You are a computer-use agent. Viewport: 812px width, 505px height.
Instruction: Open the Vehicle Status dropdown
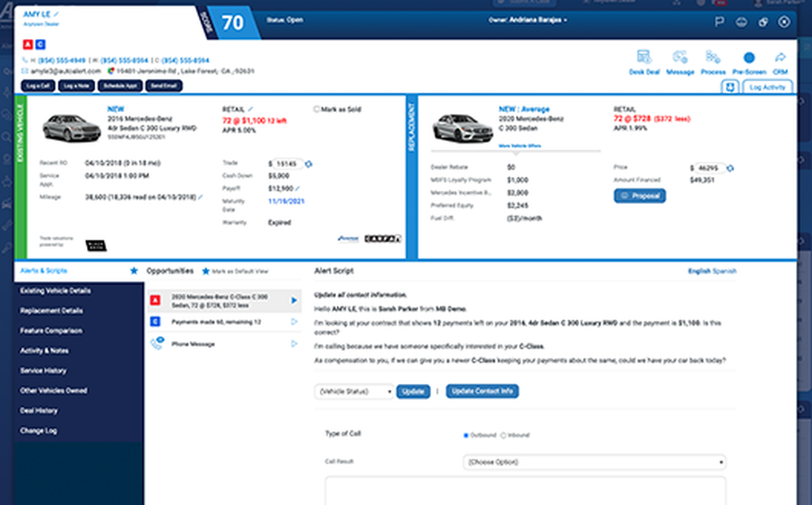pyautogui.click(x=354, y=391)
